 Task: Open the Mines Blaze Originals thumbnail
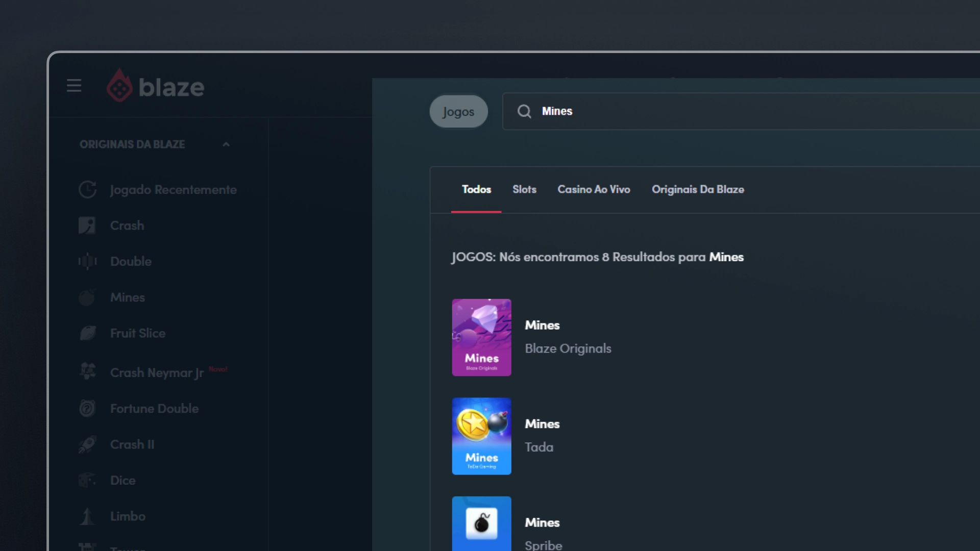(x=481, y=337)
